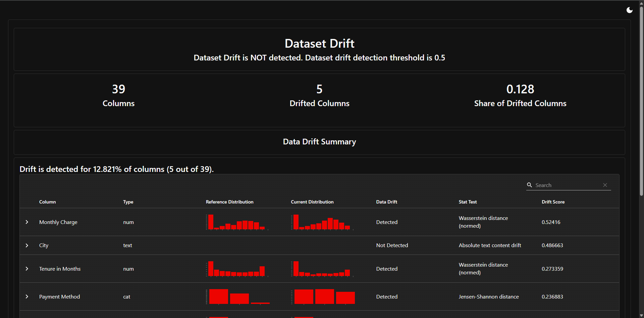This screenshot has width=644, height=318.
Task: Click the scrollbar up arrow
Action: [x=641, y=3]
